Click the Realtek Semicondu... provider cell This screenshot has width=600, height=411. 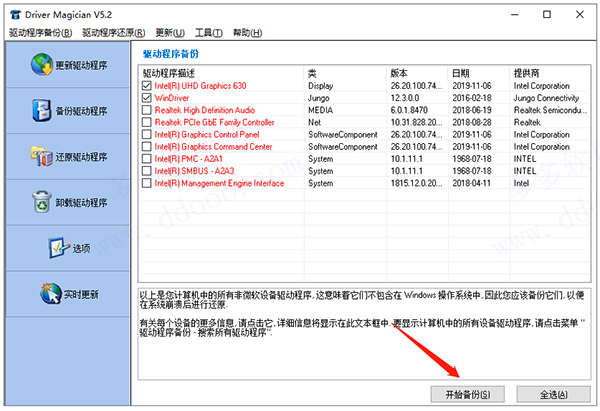pyautogui.click(x=550, y=110)
